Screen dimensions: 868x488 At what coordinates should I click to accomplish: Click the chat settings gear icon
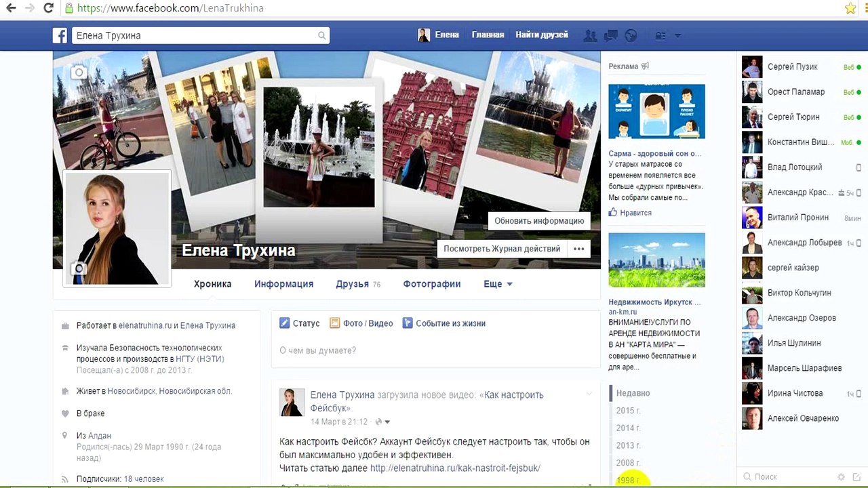click(842, 477)
